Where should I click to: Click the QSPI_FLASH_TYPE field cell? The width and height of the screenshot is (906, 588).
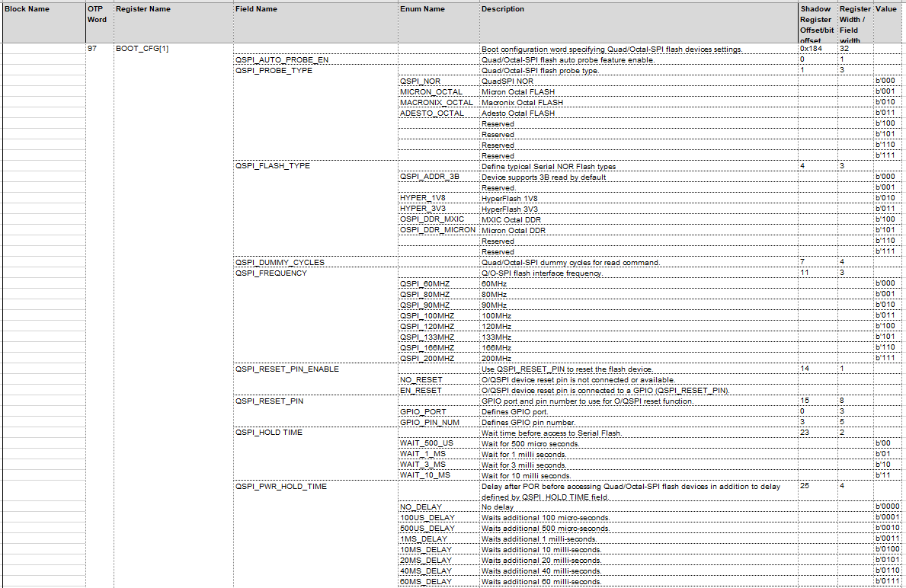[315, 166]
